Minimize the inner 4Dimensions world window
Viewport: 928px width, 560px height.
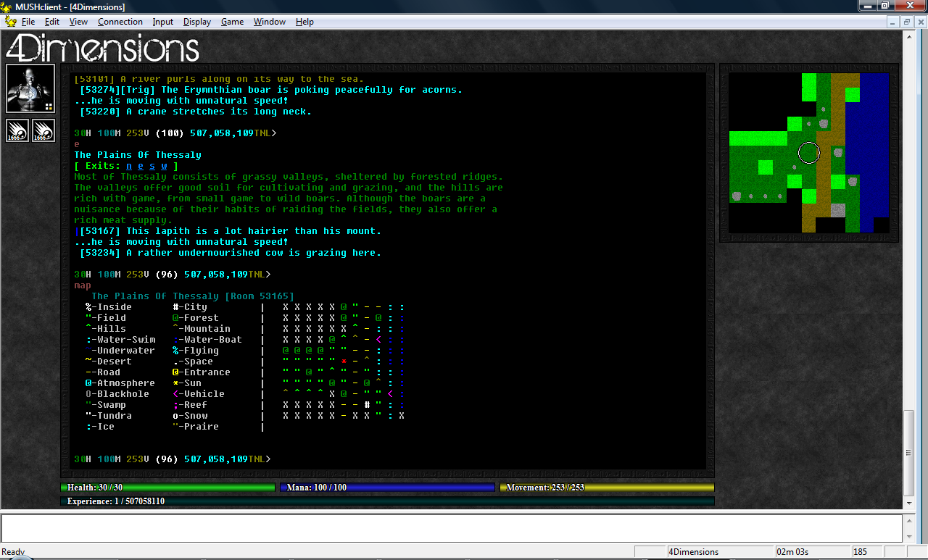pos(895,22)
